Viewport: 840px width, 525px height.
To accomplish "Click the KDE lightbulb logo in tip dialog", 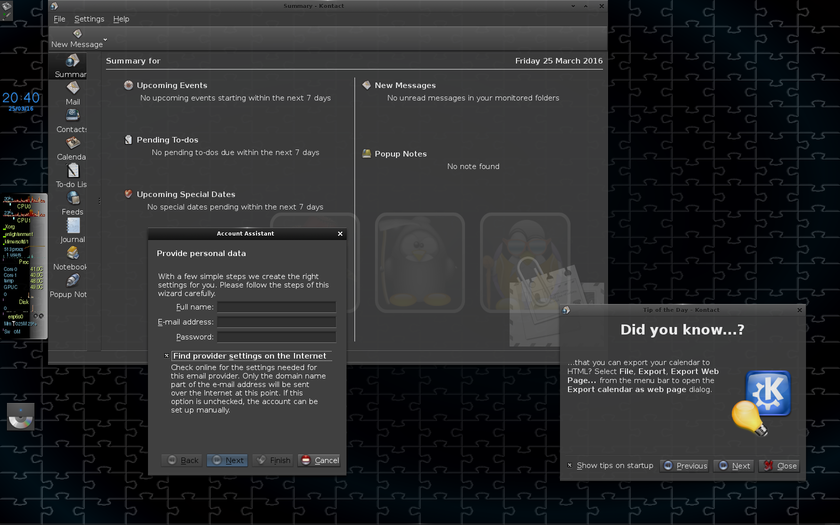I will 761,402.
